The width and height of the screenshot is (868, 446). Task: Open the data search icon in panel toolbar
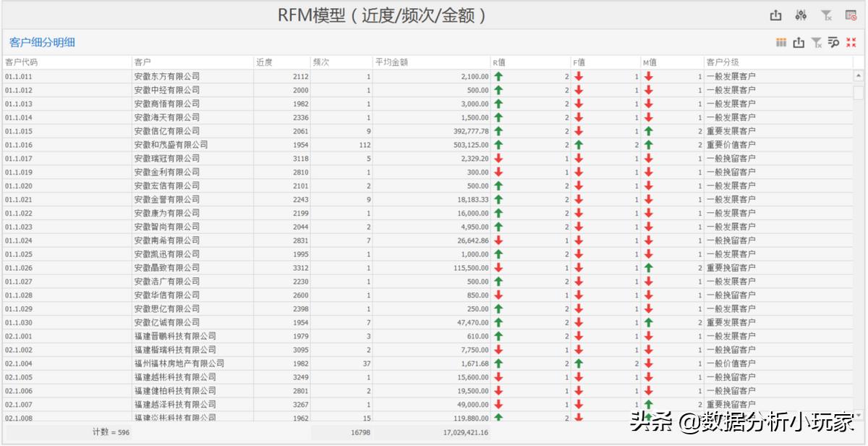833,42
